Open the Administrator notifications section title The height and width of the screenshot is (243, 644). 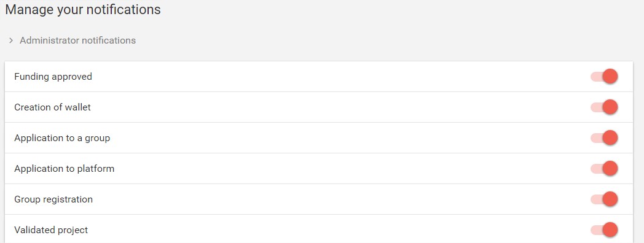(x=77, y=40)
